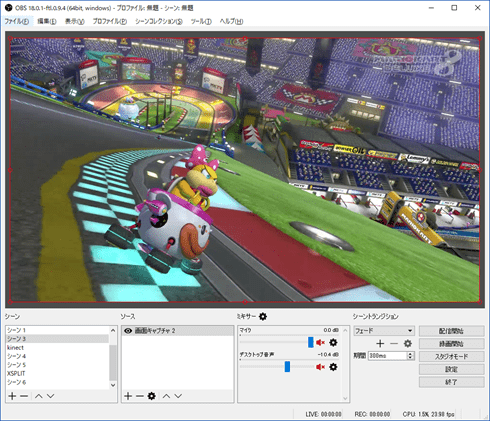Click the LIVE 00:00:00 status text
The height and width of the screenshot is (421, 490).
(323, 414)
